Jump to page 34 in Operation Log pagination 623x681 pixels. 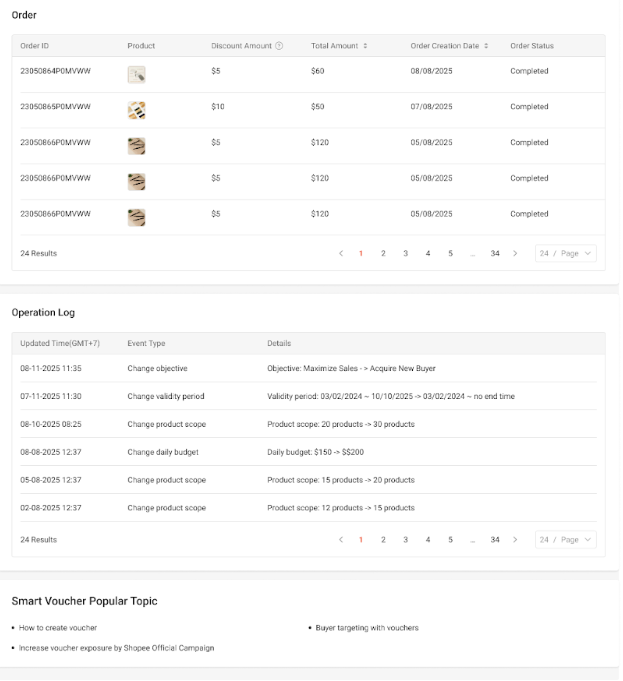[495, 539]
